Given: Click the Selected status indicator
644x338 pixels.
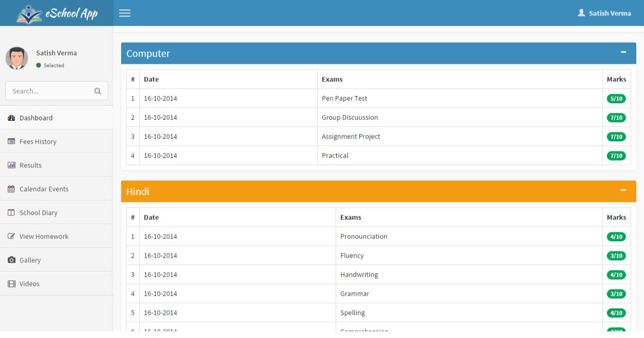Looking at the screenshot, I should click(x=50, y=65).
